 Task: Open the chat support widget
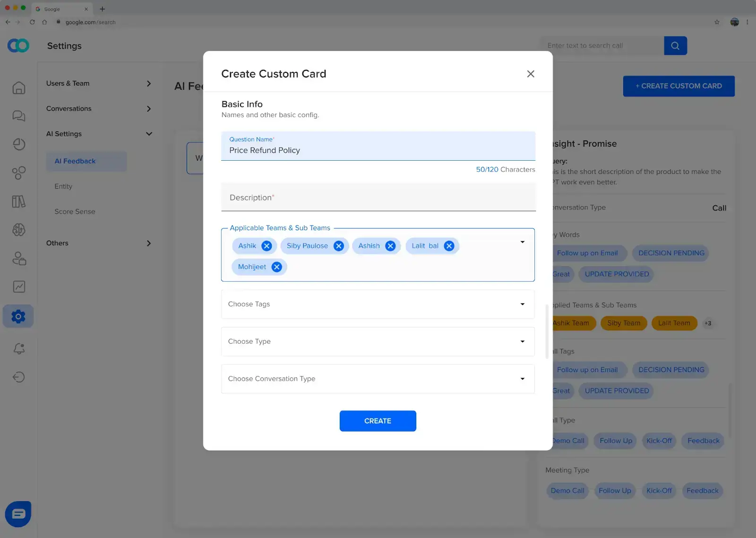pyautogui.click(x=18, y=514)
